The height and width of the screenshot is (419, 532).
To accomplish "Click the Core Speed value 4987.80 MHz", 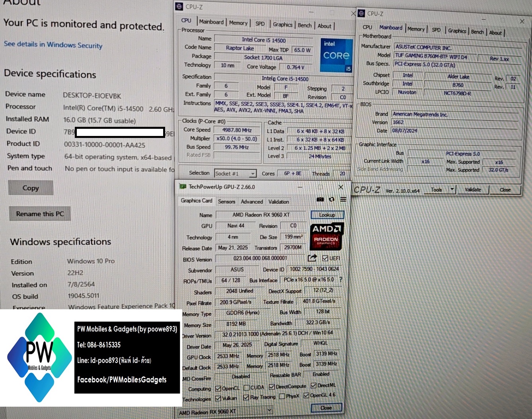I will [x=237, y=130].
